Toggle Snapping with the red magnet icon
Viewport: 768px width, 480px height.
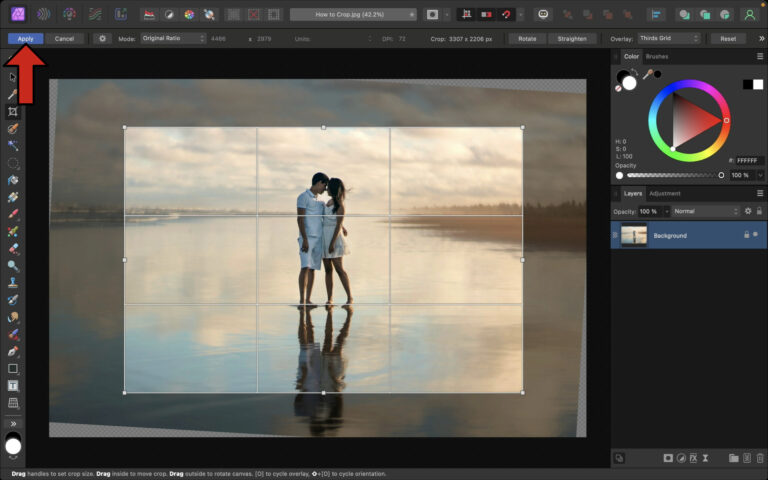click(x=506, y=15)
